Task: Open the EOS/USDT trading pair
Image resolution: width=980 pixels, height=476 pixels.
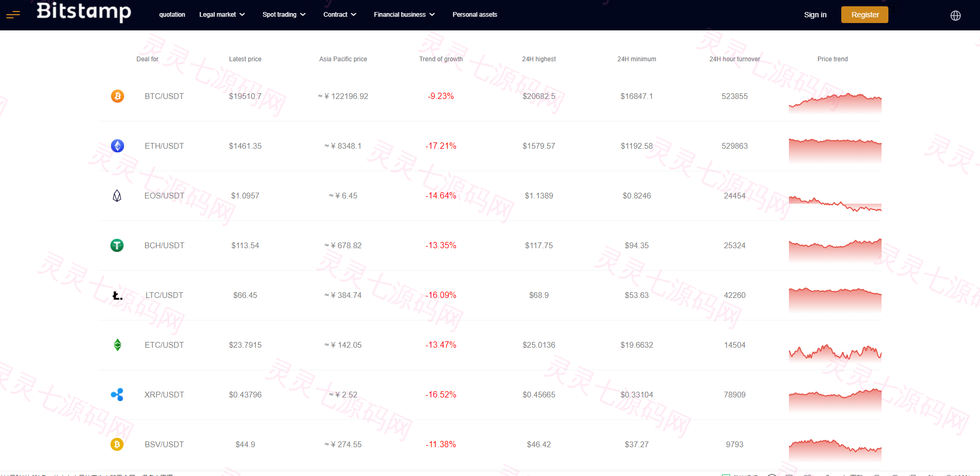Action: coord(164,196)
